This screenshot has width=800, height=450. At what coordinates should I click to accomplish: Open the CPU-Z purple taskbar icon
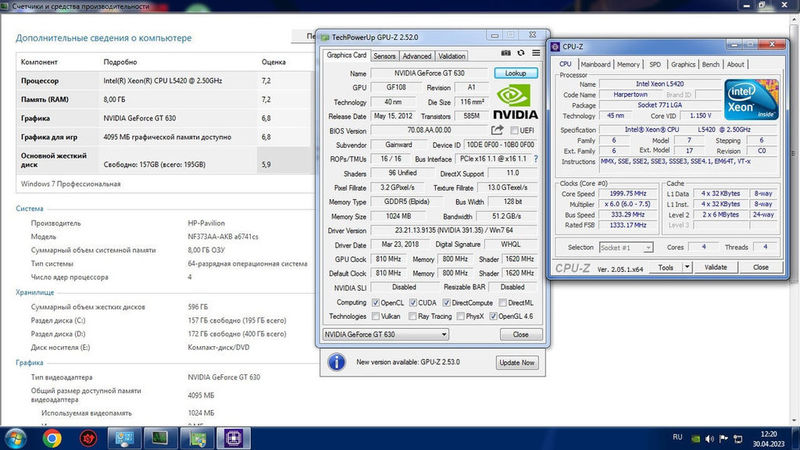(x=233, y=439)
